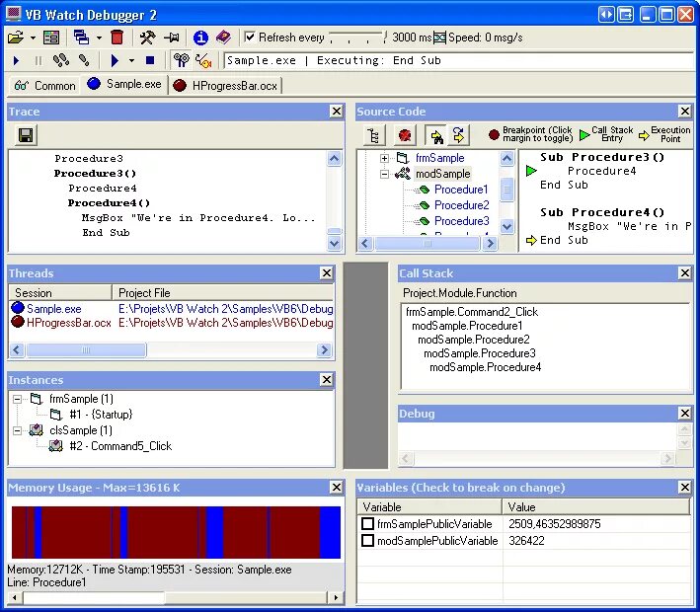Click the green call stack arrow in margin
Image resolution: width=700 pixels, height=612 pixels.
[531, 171]
